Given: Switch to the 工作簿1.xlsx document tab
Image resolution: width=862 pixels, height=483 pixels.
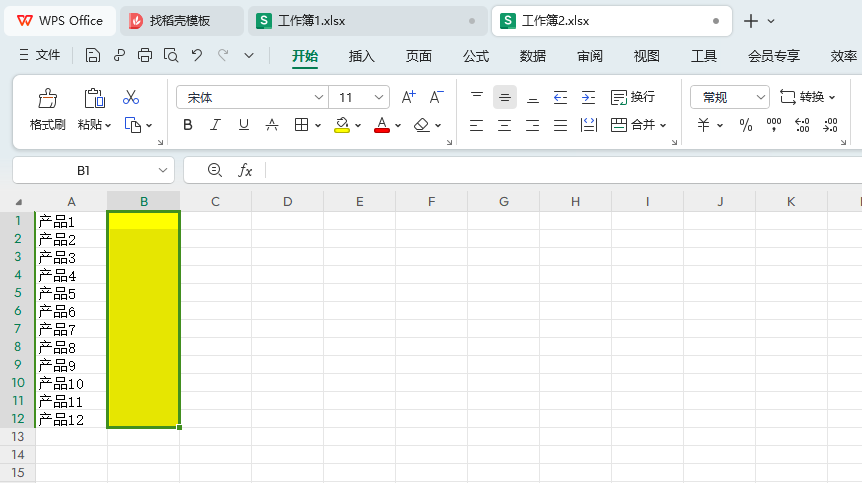Looking at the screenshot, I should pos(367,21).
